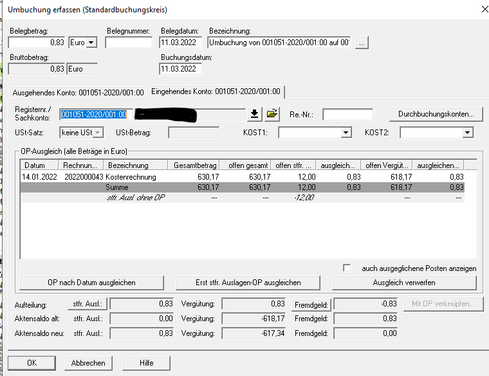Viewport: 489px width, 376px height.
Task: Click Aufteilung stfr. Ausl. value field
Action: (x=142, y=304)
